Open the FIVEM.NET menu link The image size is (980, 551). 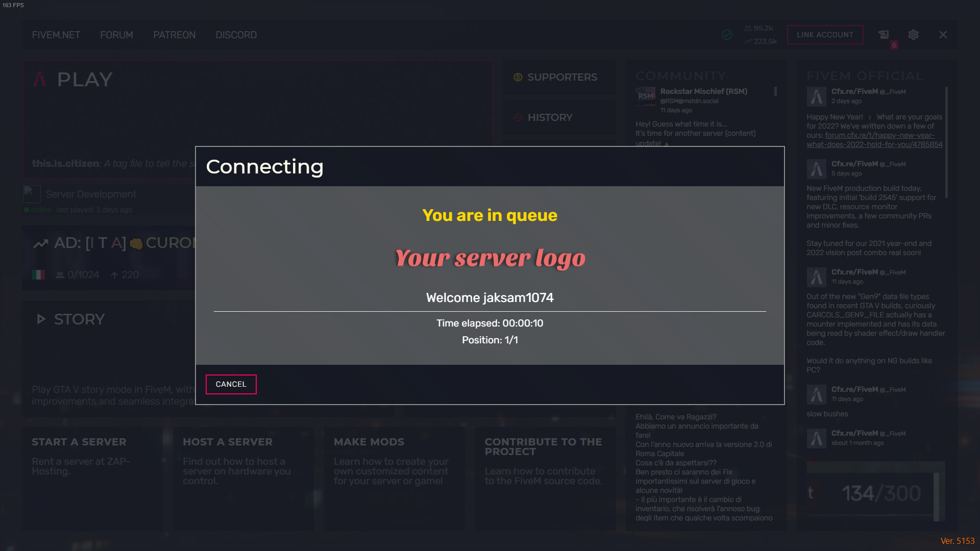click(56, 35)
